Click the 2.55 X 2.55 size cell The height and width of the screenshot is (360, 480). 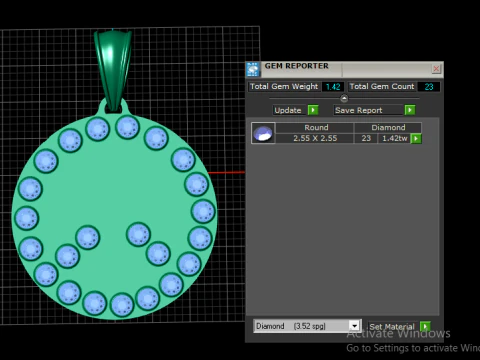point(315,138)
